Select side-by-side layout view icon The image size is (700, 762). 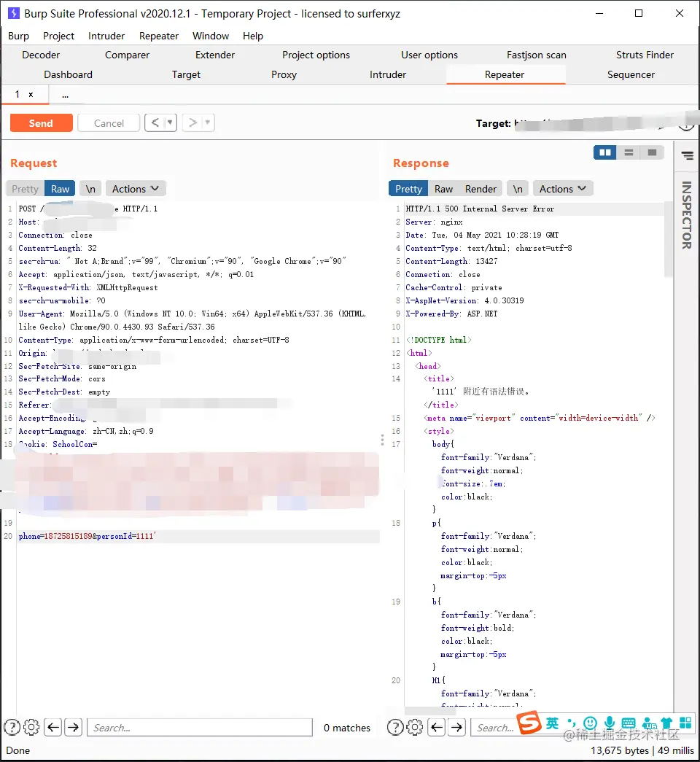click(605, 152)
